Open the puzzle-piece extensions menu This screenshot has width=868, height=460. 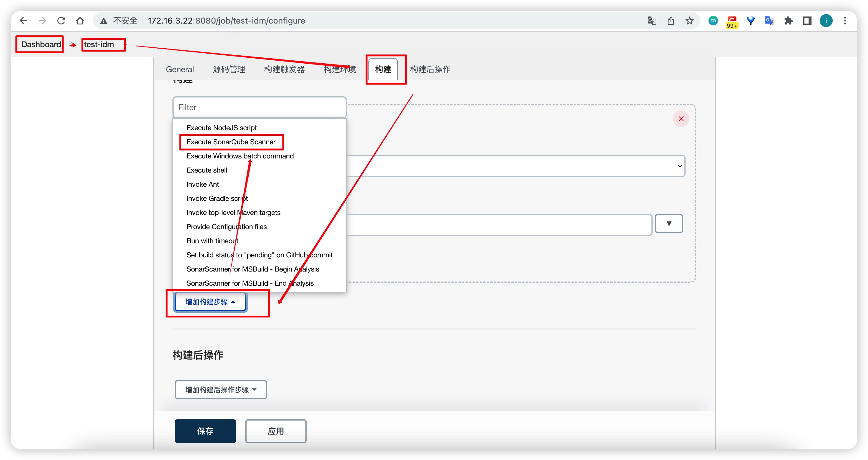coord(789,21)
